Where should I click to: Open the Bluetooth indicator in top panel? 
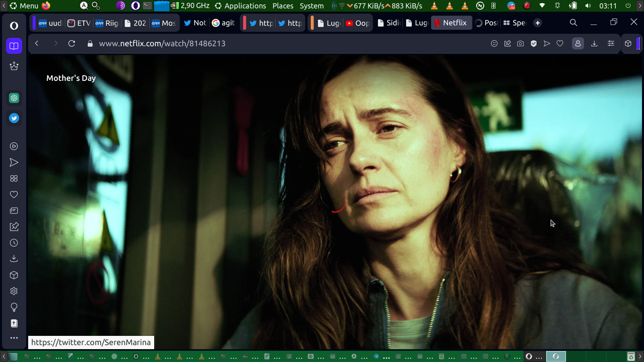pos(493,6)
